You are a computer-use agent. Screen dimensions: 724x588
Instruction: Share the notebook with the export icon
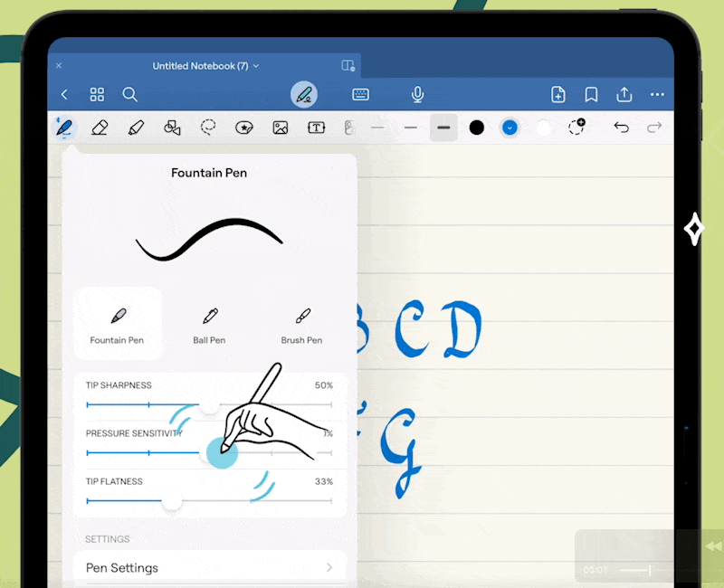[624, 94]
